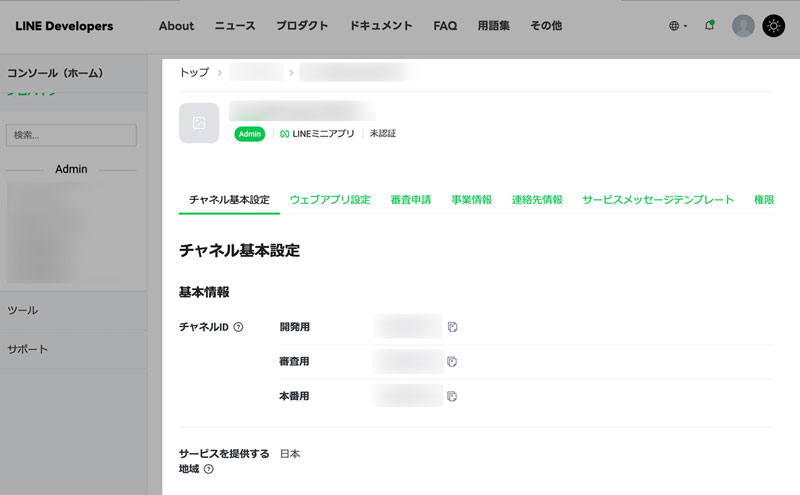Go to コンソール（ホーム） in sidebar
Screen dimensions: 800x495
pos(55,73)
